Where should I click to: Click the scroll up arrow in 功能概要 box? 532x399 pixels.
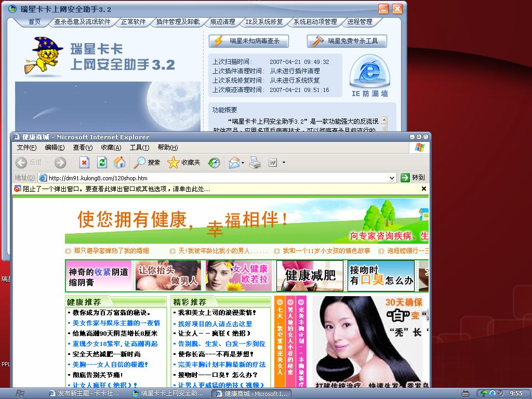[384, 120]
